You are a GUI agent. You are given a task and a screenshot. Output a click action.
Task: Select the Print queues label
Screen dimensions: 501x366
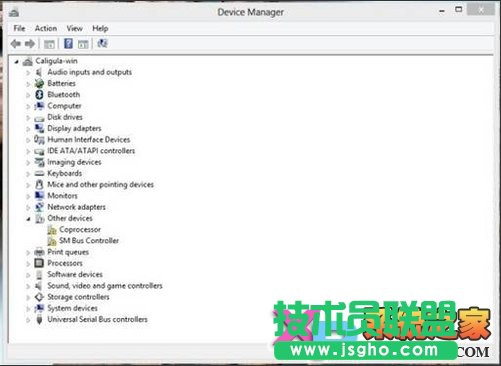pos(68,252)
